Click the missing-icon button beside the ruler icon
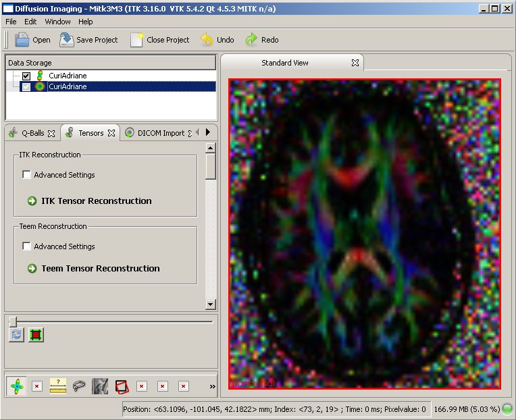 pyautogui.click(x=37, y=386)
